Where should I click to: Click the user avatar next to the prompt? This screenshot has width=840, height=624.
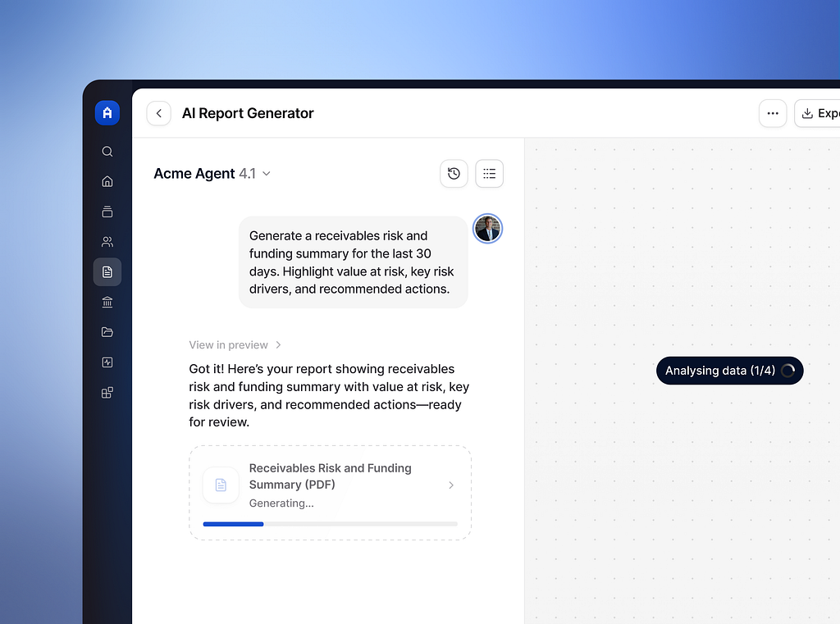(x=487, y=229)
